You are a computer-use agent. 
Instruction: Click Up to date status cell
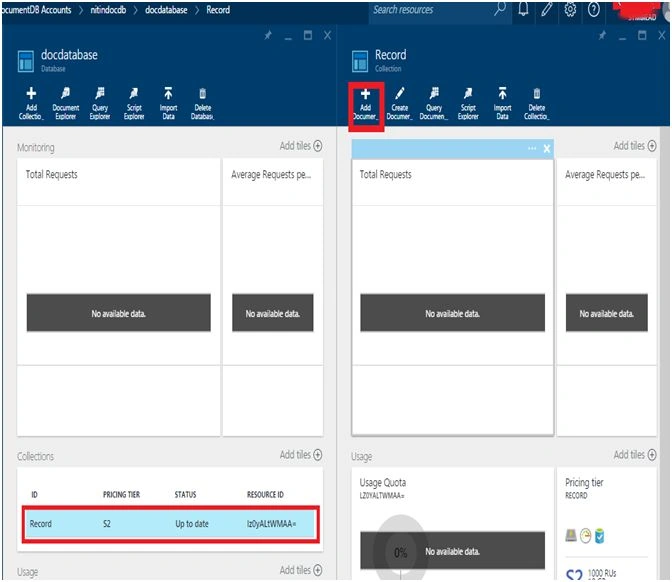pos(192,524)
